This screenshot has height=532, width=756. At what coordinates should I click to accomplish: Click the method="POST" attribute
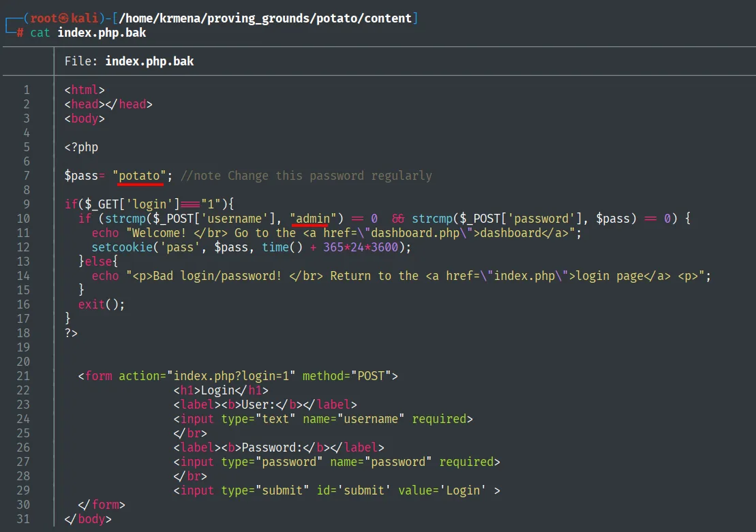tap(347, 376)
